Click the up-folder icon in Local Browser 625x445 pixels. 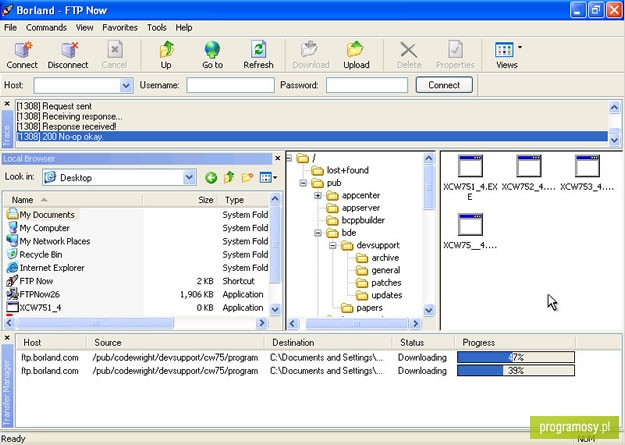(x=229, y=178)
